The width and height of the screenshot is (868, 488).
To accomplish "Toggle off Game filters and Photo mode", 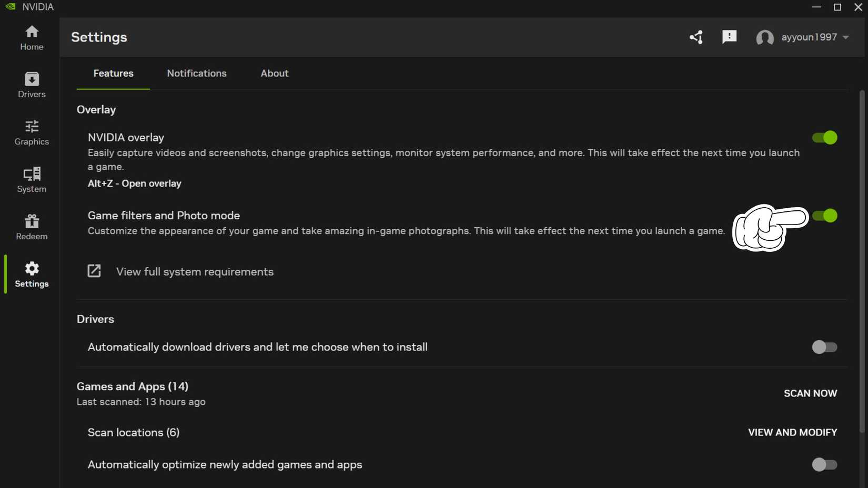I will (x=824, y=216).
